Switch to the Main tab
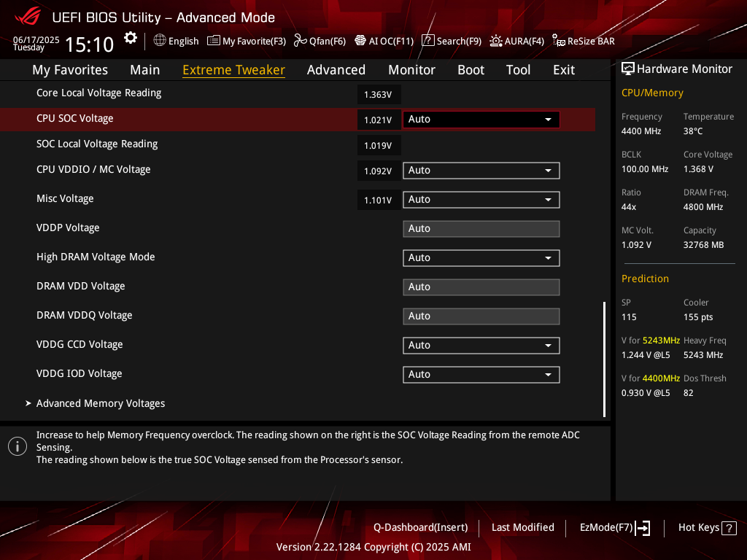 (x=145, y=70)
